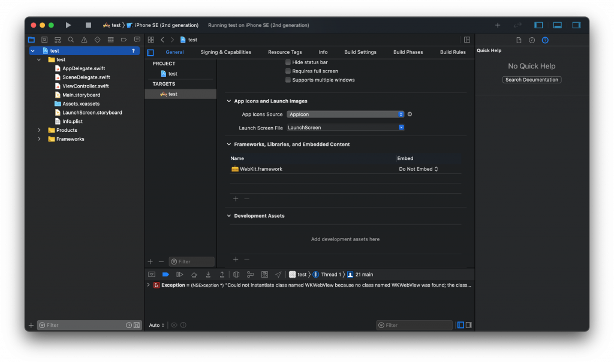The height and width of the screenshot is (364, 614).
Task: Open the Launch Screen File dropdown
Action: [345, 128]
